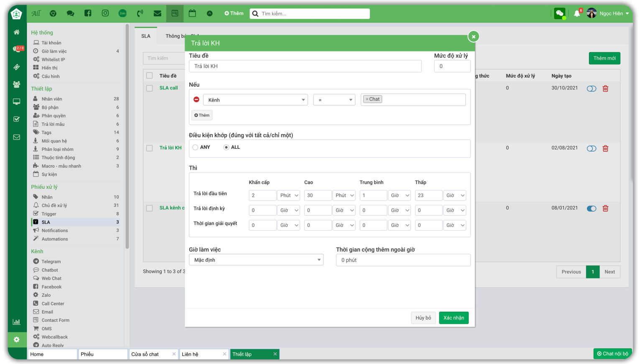Open the Facebook channel icon in top toolbar

pyautogui.click(x=88, y=13)
